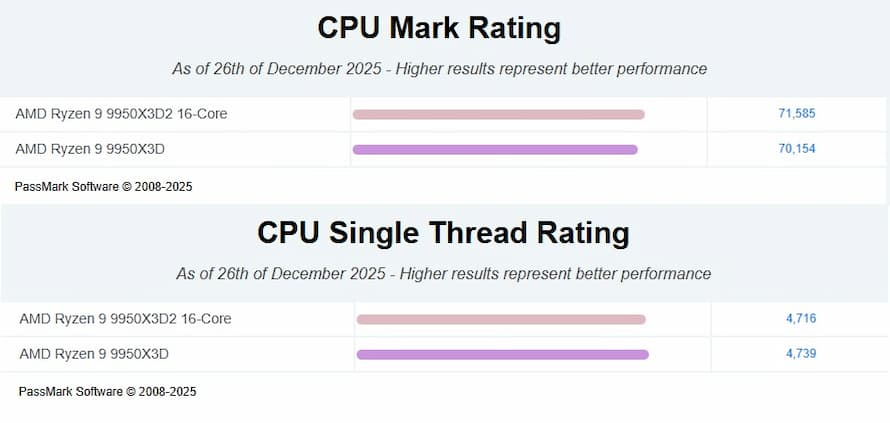Viewport: 890px width, 423px height.
Task: Click the CPU Mark Rating heading
Action: click(439, 28)
